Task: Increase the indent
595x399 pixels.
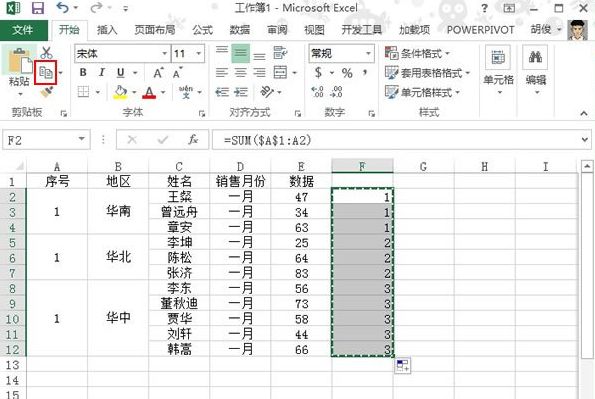Action: click(241, 92)
